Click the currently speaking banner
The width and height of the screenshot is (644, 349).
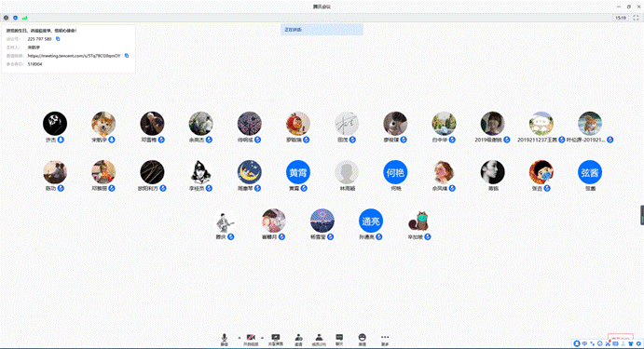click(x=322, y=30)
